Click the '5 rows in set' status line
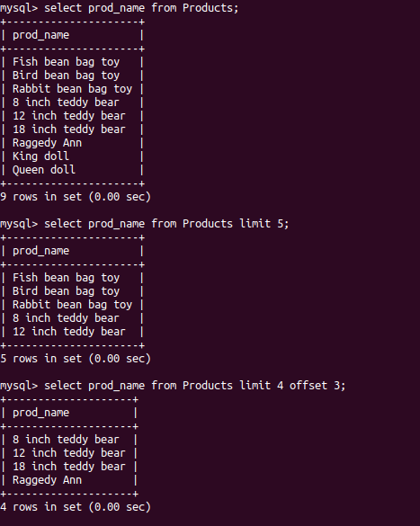This screenshot has height=526, width=420. point(76,359)
